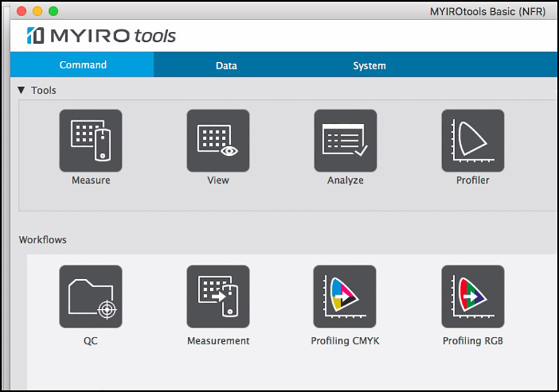Screen dimensions: 559x392
Task: Start the QC workflow folder icon
Action: [91, 297]
